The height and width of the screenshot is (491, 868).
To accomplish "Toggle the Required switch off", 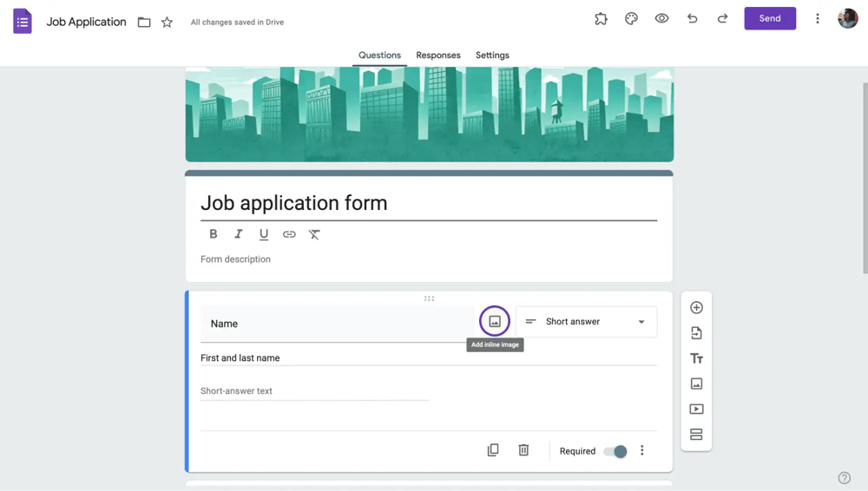I will [615, 451].
